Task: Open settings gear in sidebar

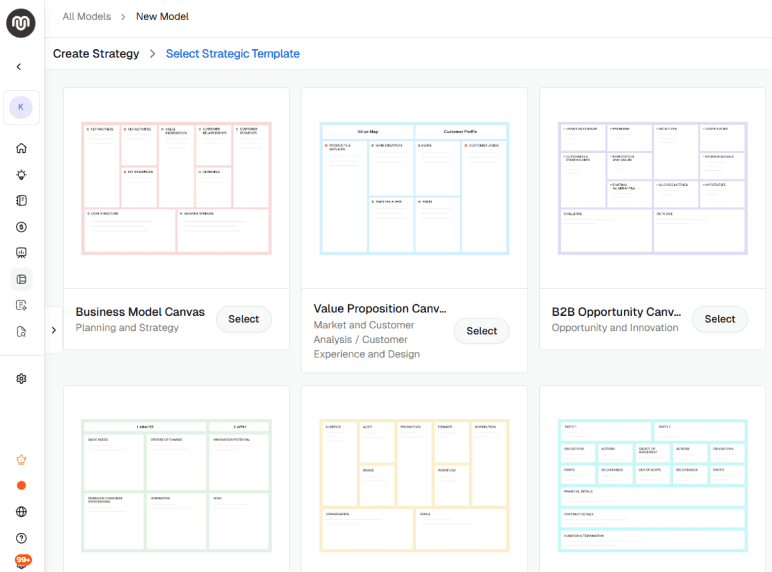Action: pos(21,379)
